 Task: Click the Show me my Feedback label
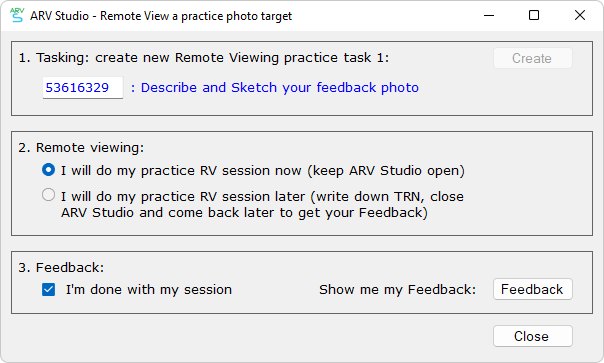pyautogui.click(x=398, y=289)
